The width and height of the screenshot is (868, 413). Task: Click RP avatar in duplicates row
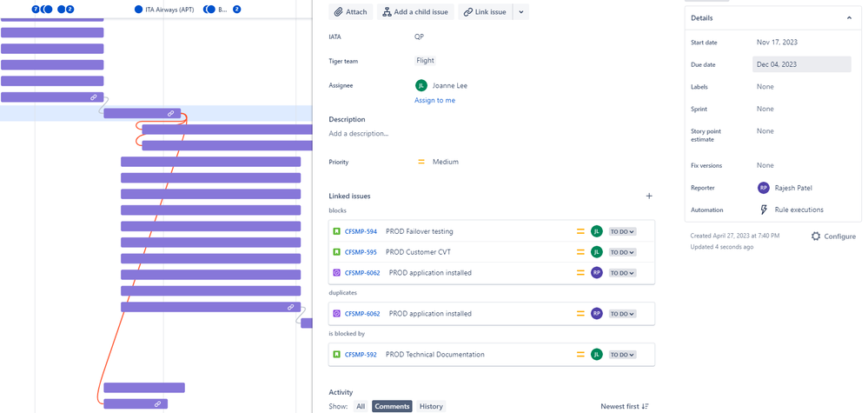pyautogui.click(x=596, y=313)
